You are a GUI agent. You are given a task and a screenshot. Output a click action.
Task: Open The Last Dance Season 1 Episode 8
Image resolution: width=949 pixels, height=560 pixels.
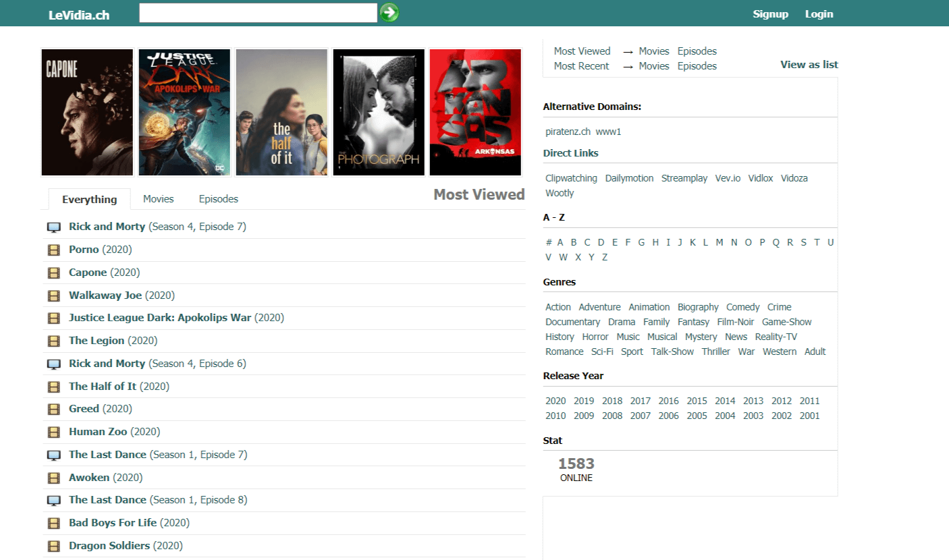(158, 500)
